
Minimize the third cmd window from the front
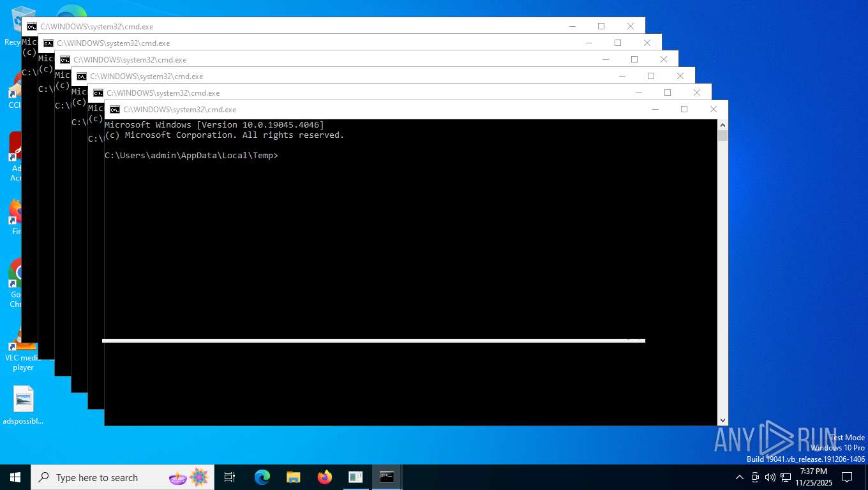tap(622, 77)
